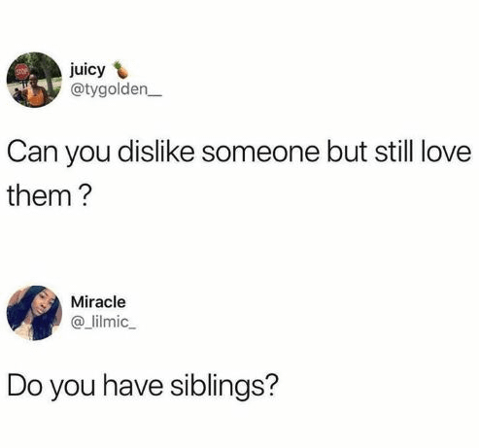Click the display name Miracle

pos(98,302)
